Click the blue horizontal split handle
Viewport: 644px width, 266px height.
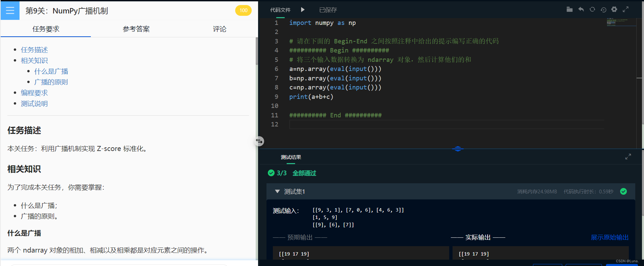coord(458,149)
